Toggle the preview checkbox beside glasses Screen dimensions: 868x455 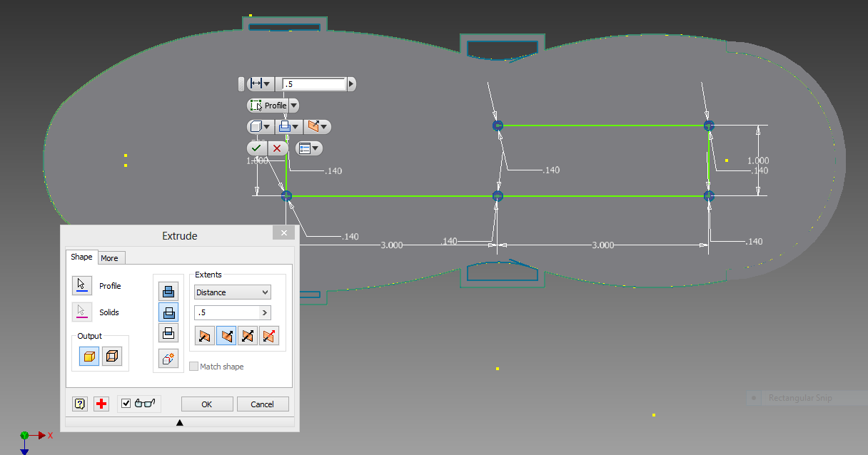(x=126, y=404)
